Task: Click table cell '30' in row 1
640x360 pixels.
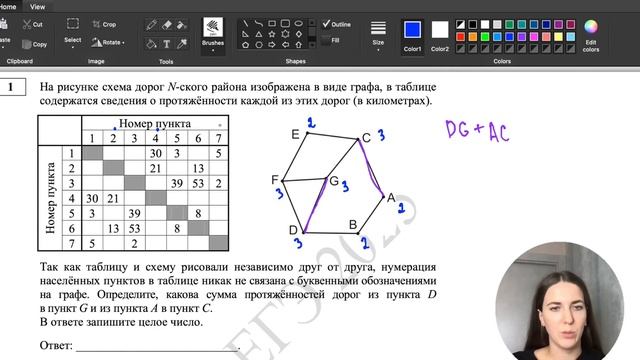Action: tap(156, 153)
